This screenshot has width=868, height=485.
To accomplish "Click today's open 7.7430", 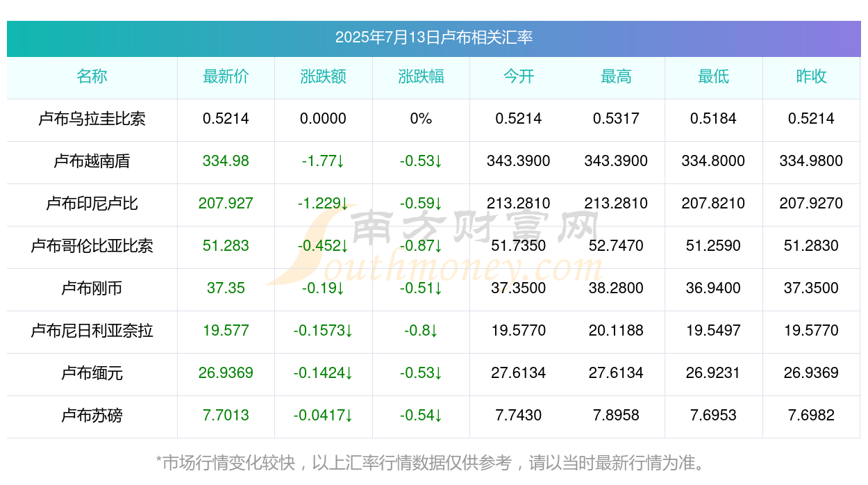I will pos(519,416).
